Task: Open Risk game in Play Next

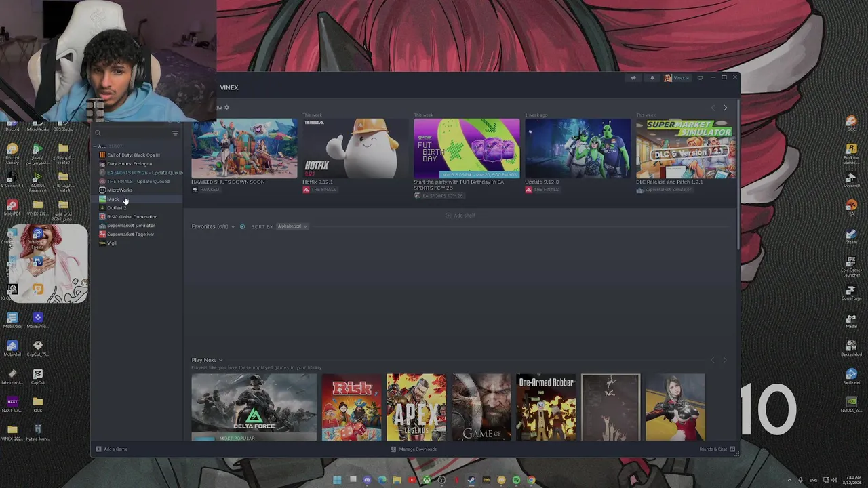Action: coord(351,407)
